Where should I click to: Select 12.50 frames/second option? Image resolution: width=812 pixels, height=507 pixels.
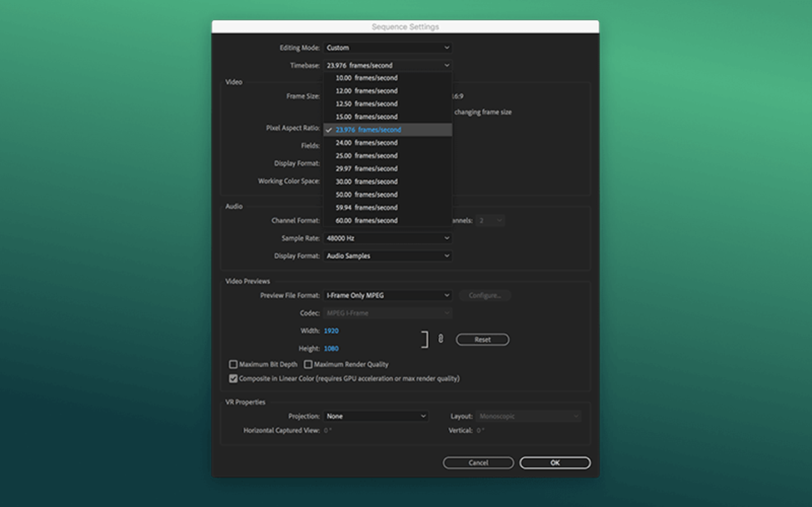[x=388, y=104]
